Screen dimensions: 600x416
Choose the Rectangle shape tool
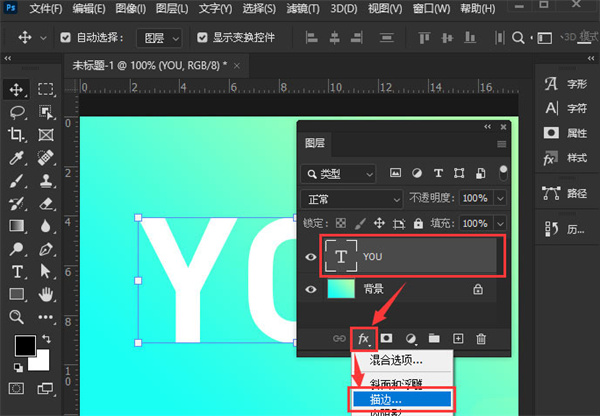(16, 294)
